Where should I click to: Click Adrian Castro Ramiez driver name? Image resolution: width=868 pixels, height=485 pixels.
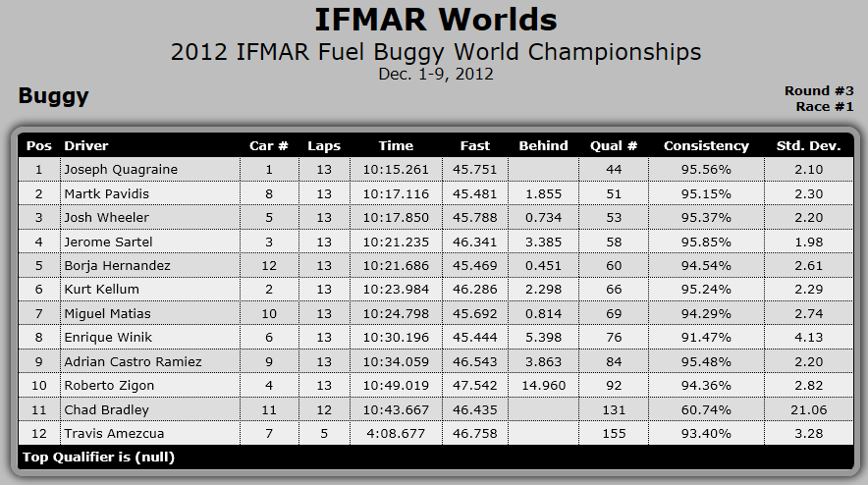(x=133, y=361)
